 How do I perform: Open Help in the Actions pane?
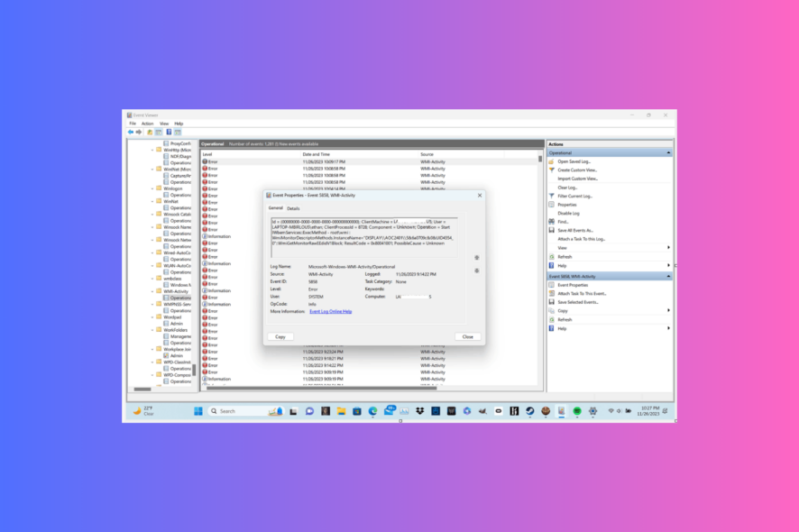tap(561, 265)
